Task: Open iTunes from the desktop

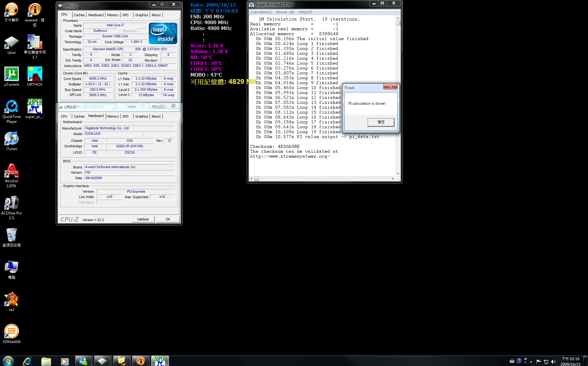Action: click(11, 141)
